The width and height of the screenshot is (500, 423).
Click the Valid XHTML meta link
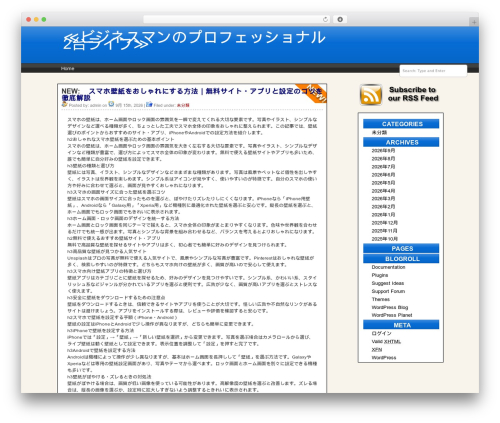tap(386, 341)
